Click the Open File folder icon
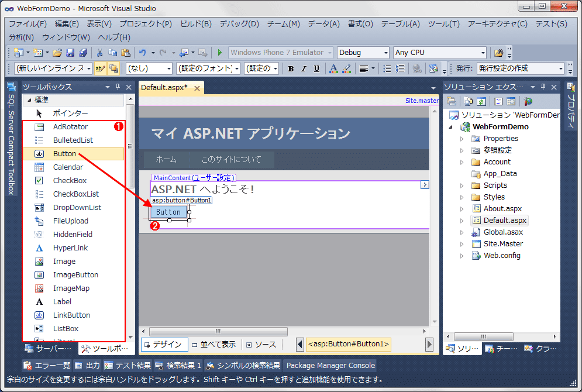The width and height of the screenshot is (582, 392). pyautogui.click(x=57, y=53)
